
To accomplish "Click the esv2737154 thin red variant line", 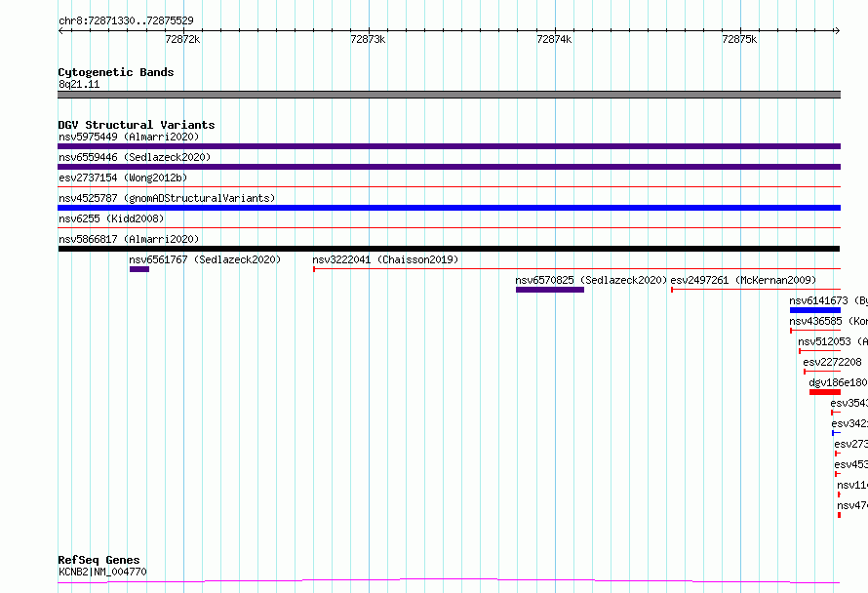I will click(449, 187).
